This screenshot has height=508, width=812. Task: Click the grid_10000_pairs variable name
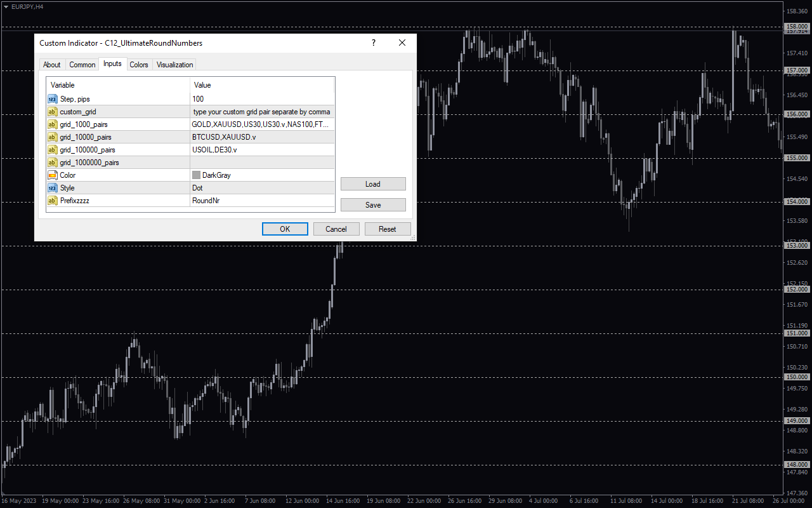[x=86, y=137]
